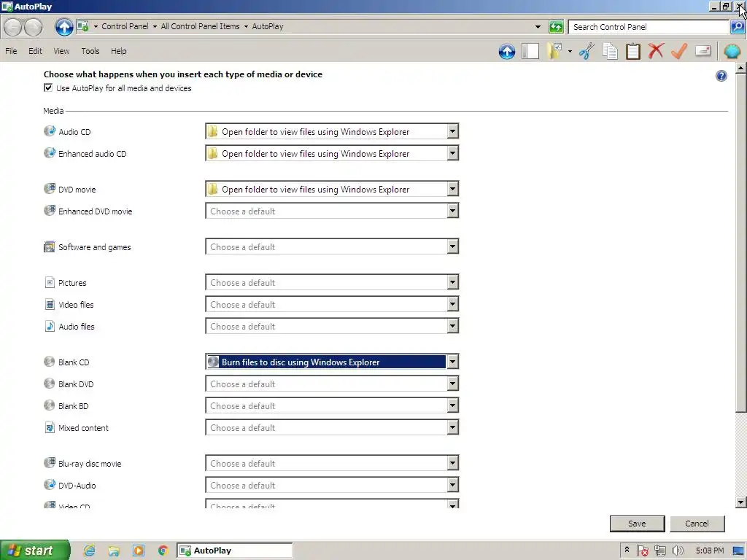This screenshot has width=747, height=560.
Task: Click the Show desktop tray icon
Action: (x=738, y=551)
